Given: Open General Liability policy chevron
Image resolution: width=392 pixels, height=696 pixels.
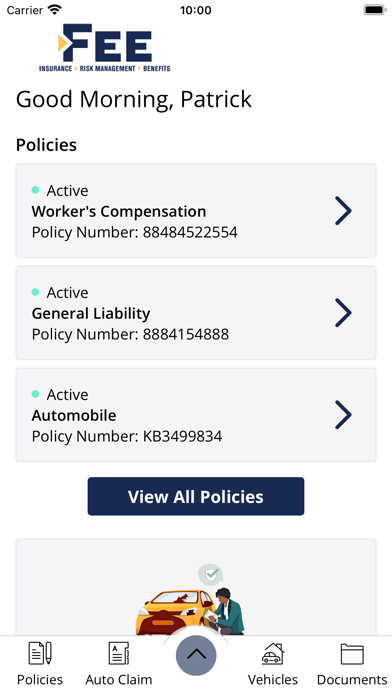Looking at the screenshot, I should click(x=343, y=313).
